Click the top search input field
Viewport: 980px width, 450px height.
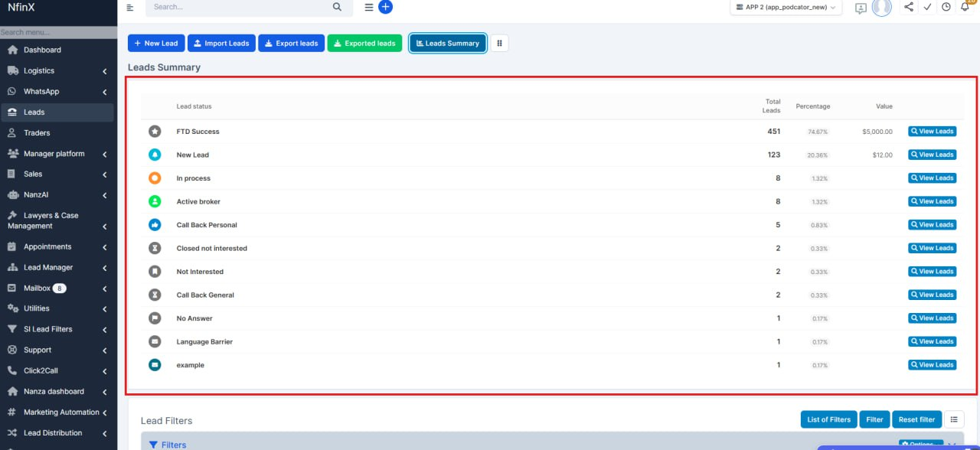point(239,7)
